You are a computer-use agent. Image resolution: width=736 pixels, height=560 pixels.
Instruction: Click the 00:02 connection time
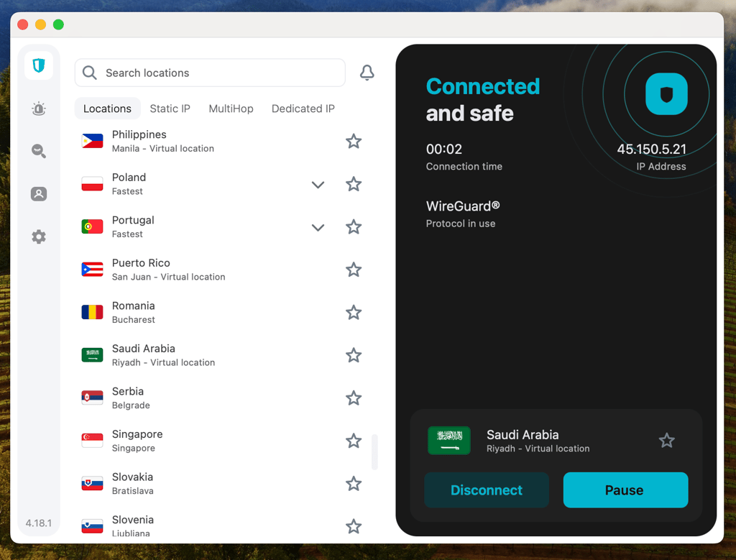coord(444,150)
